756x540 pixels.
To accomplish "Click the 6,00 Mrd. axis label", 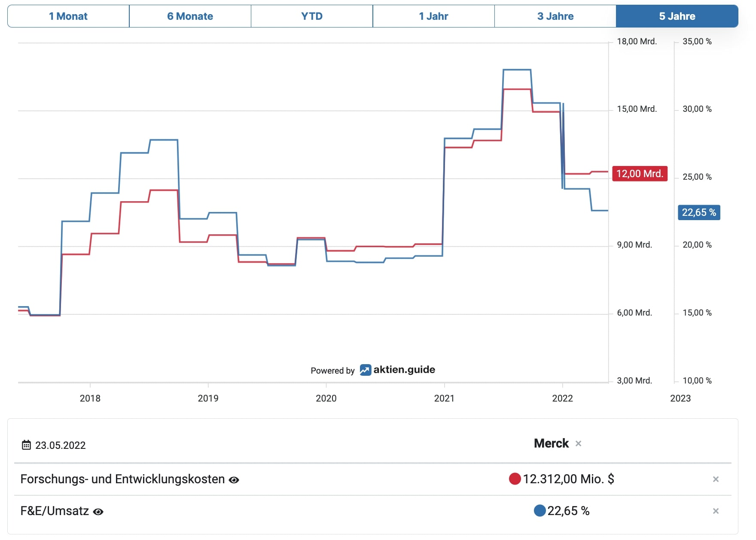I will tap(634, 313).
